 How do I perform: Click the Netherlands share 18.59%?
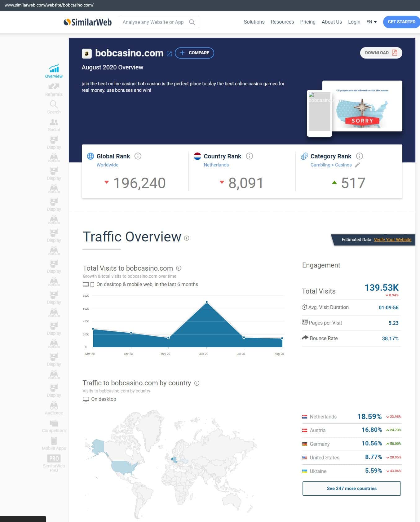pyautogui.click(x=369, y=417)
